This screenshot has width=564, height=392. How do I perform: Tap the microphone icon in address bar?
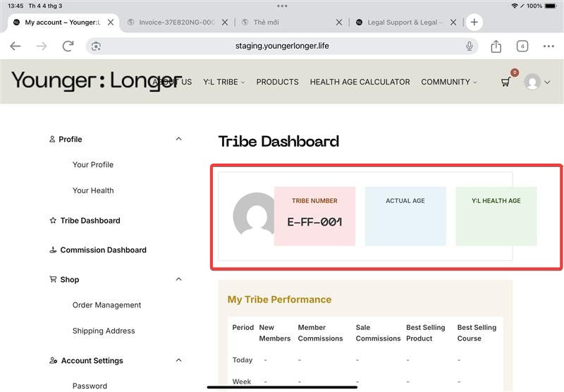469,47
